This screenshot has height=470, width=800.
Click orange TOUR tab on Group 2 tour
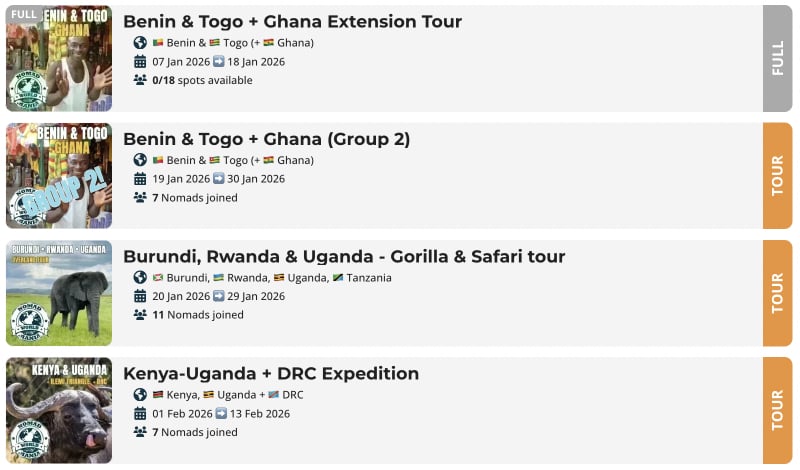(777, 176)
